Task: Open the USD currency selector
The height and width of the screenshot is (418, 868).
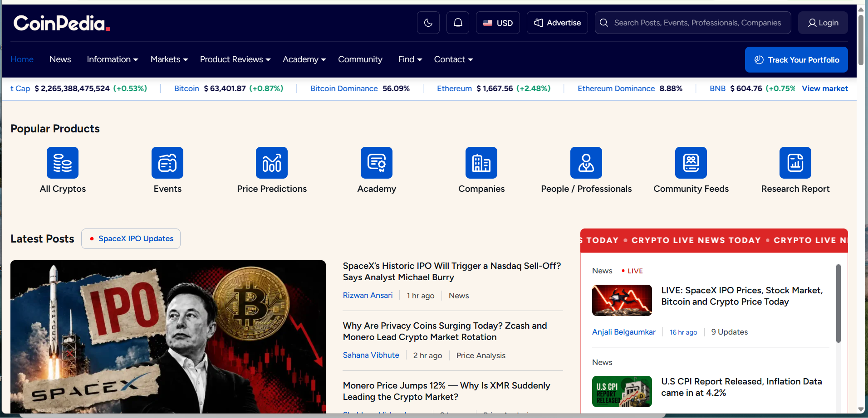Action: pyautogui.click(x=498, y=23)
